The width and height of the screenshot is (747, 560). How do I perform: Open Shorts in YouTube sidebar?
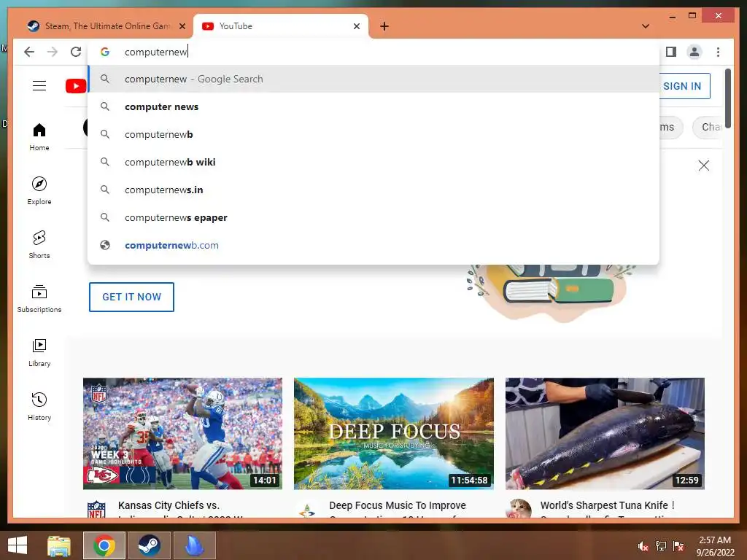point(39,245)
